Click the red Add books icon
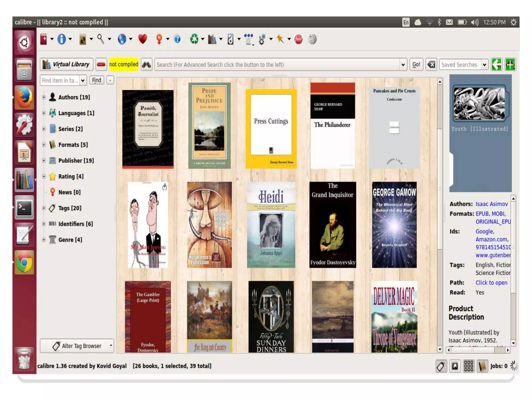Viewport: 532px width, 399px height. coord(44,39)
